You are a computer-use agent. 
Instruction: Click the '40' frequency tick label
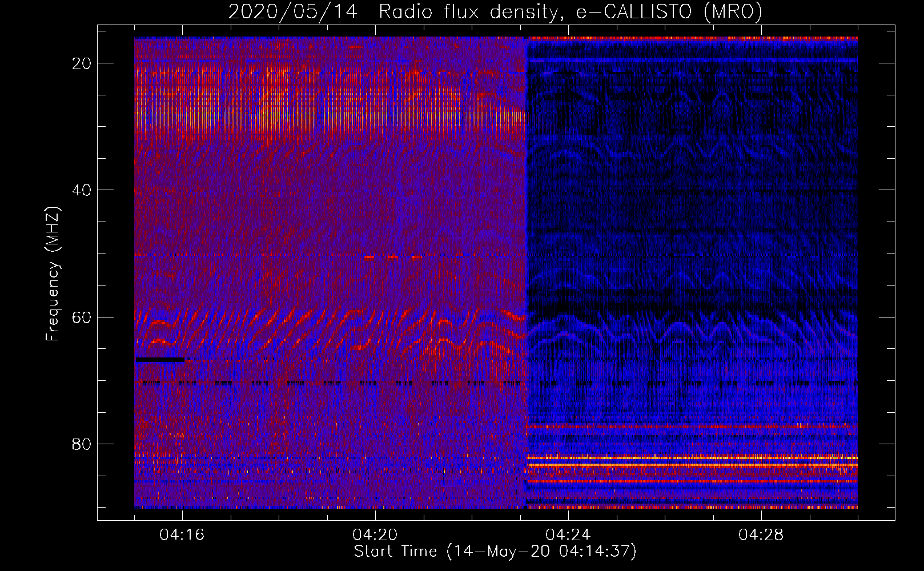(82, 190)
